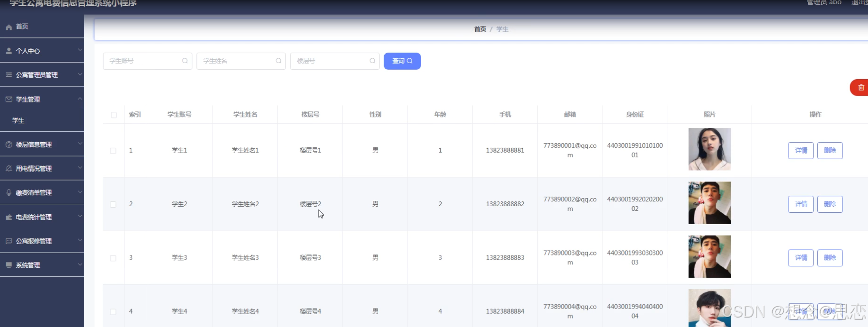Click search icon in 楼层号 field
868x327 pixels.
click(x=372, y=61)
